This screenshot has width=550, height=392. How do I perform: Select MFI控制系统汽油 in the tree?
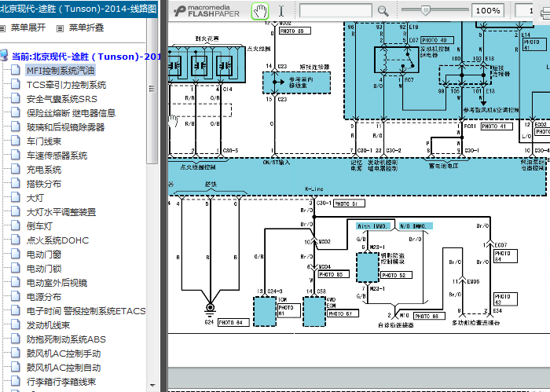(x=60, y=71)
